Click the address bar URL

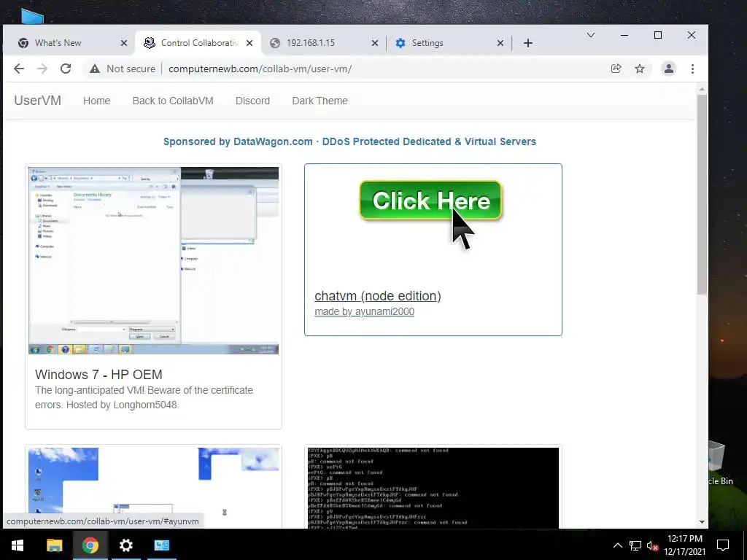[260, 69]
